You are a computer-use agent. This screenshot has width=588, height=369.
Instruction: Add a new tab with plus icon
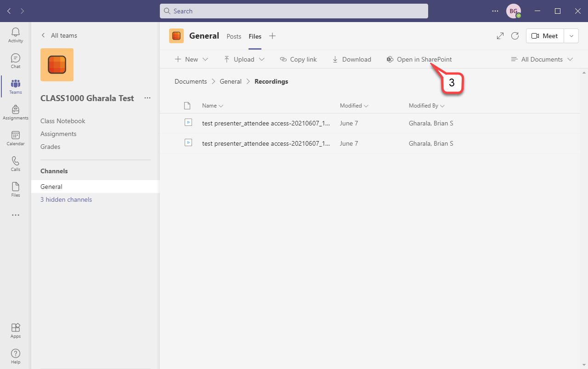pos(272,36)
